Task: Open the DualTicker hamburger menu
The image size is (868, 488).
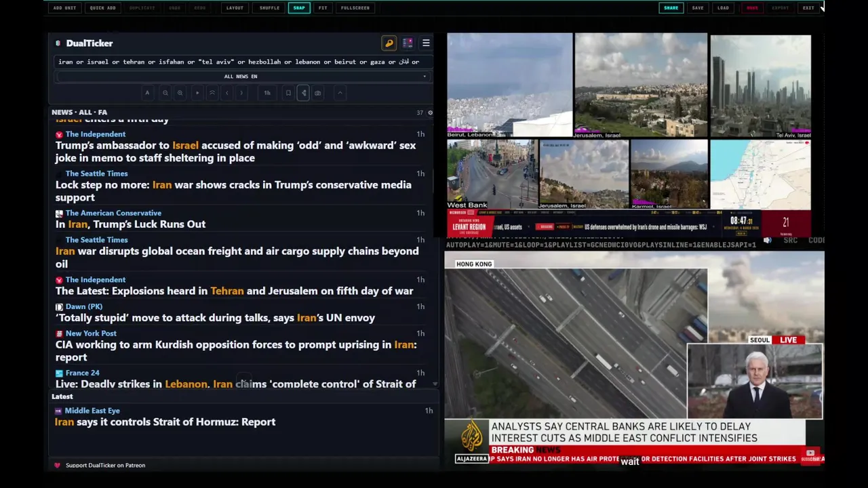Action: point(426,43)
